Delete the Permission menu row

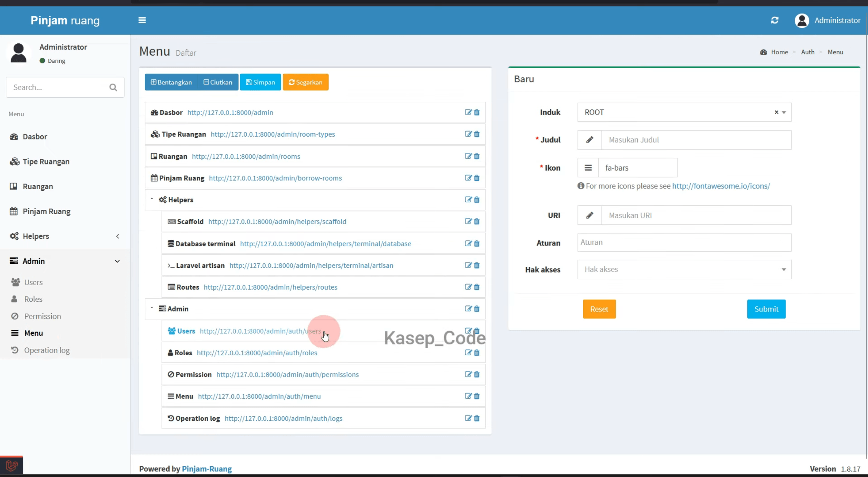pyautogui.click(x=477, y=374)
